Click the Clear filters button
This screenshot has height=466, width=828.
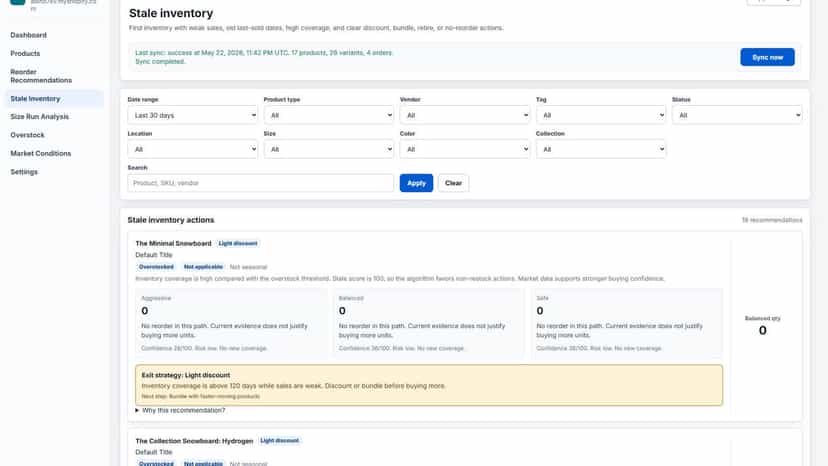(453, 183)
